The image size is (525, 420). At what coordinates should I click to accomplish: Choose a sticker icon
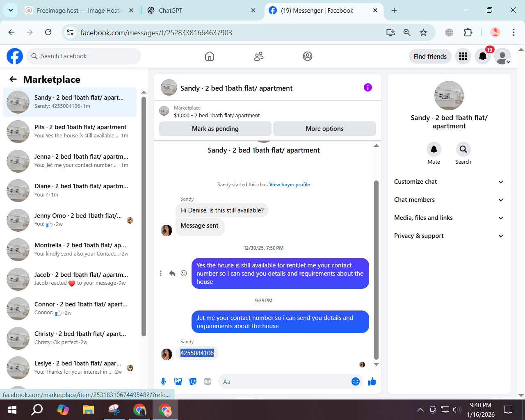pyautogui.click(x=193, y=381)
